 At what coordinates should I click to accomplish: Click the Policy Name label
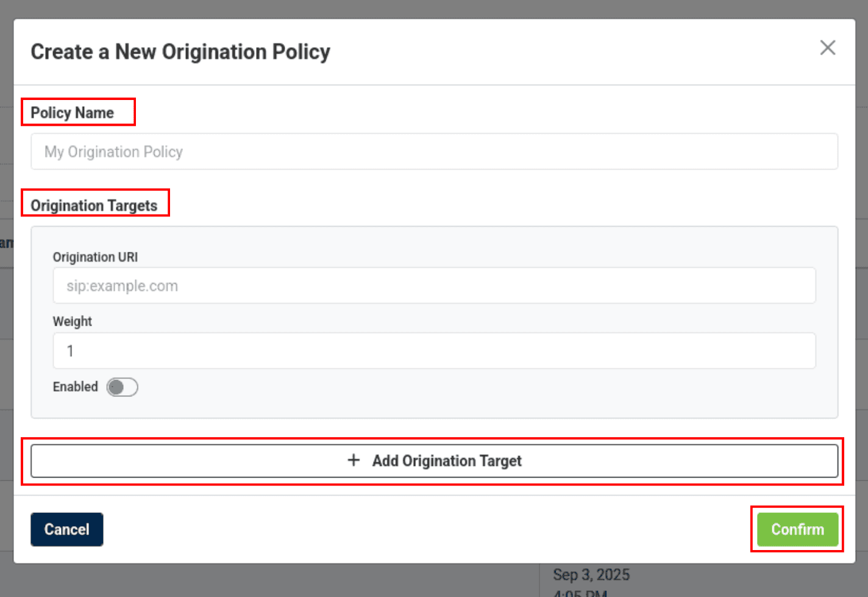[73, 113]
